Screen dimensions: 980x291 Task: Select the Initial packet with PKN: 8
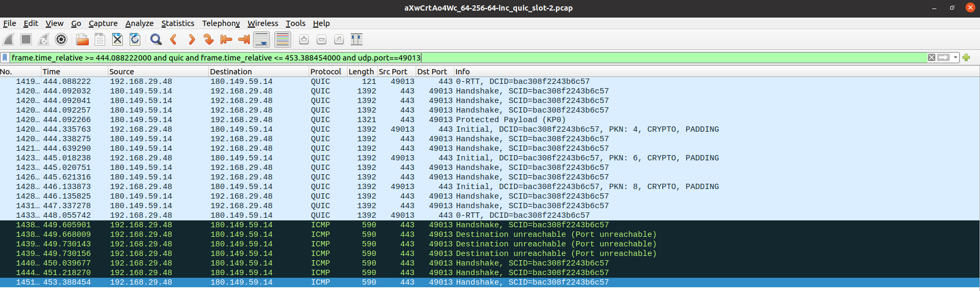489,187
